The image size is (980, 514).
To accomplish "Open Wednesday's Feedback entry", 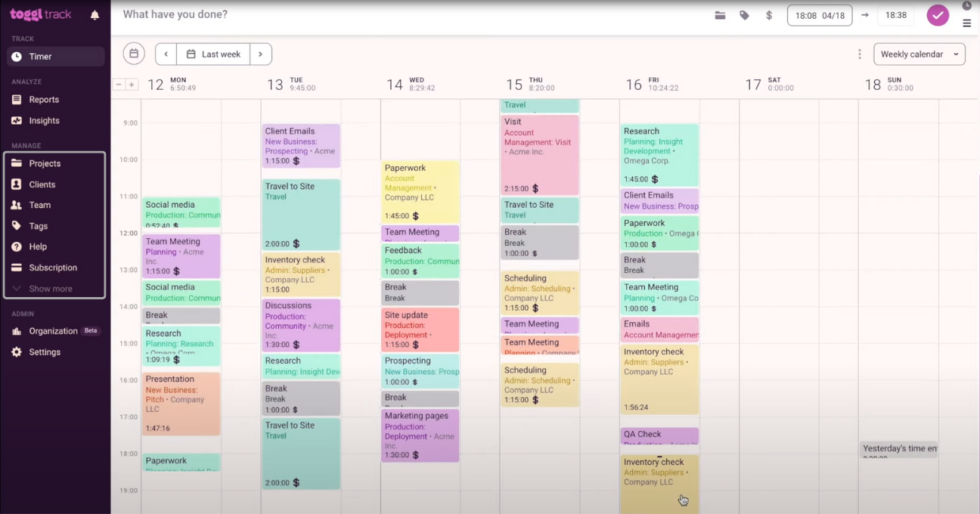I will pos(420,261).
